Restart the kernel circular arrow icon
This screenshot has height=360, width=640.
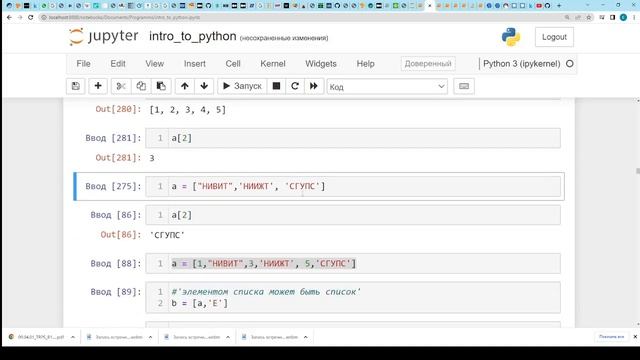coord(295,86)
